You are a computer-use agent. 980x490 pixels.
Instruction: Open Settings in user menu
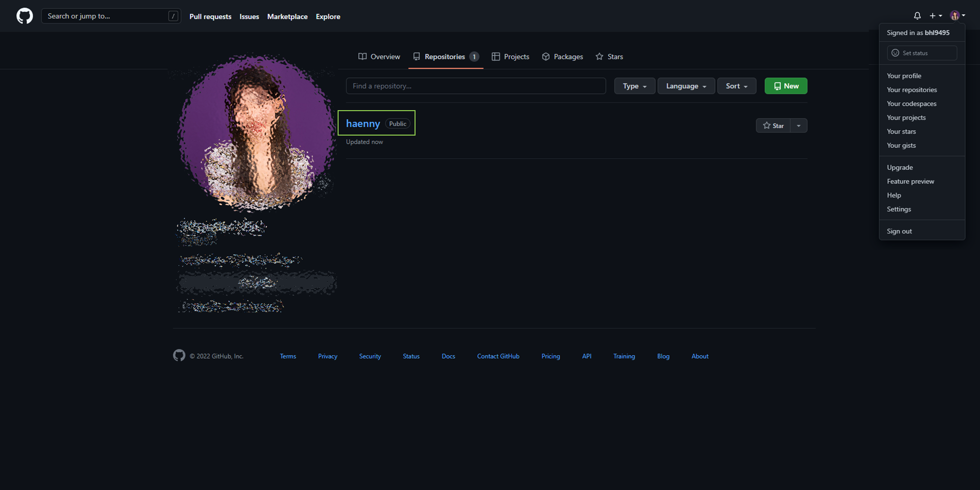tap(899, 209)
